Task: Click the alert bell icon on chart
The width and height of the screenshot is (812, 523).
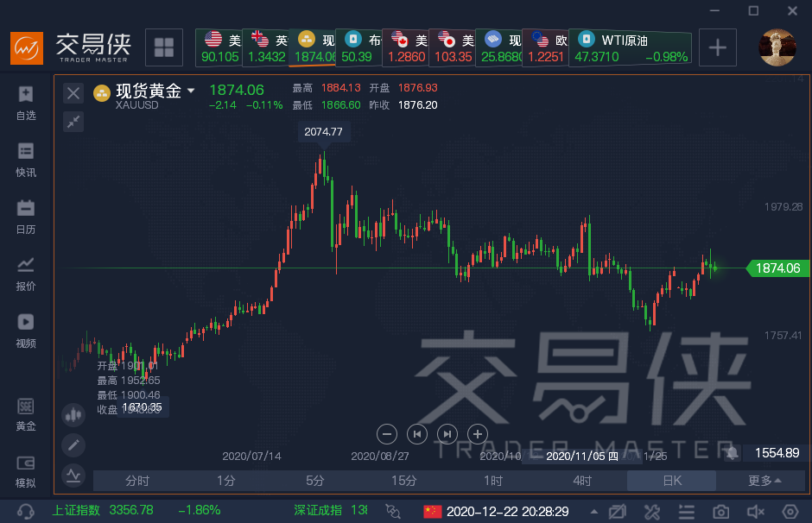Action: coord(732,453)
